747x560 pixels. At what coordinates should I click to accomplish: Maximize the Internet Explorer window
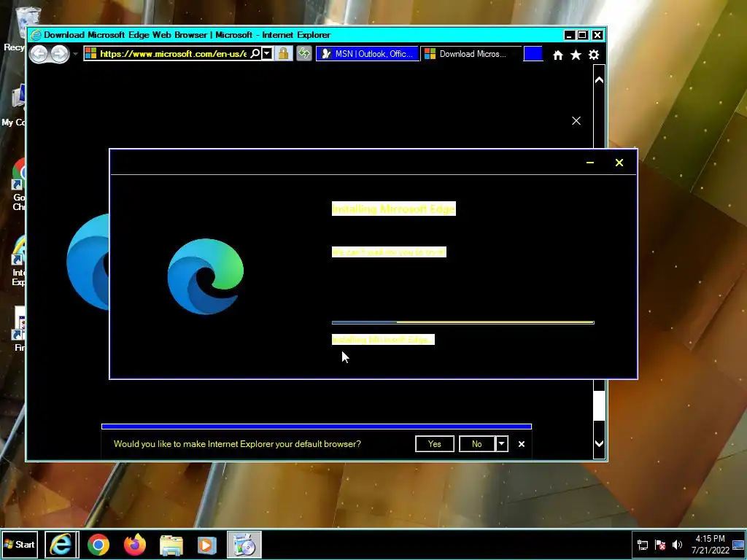click(583, 35)
